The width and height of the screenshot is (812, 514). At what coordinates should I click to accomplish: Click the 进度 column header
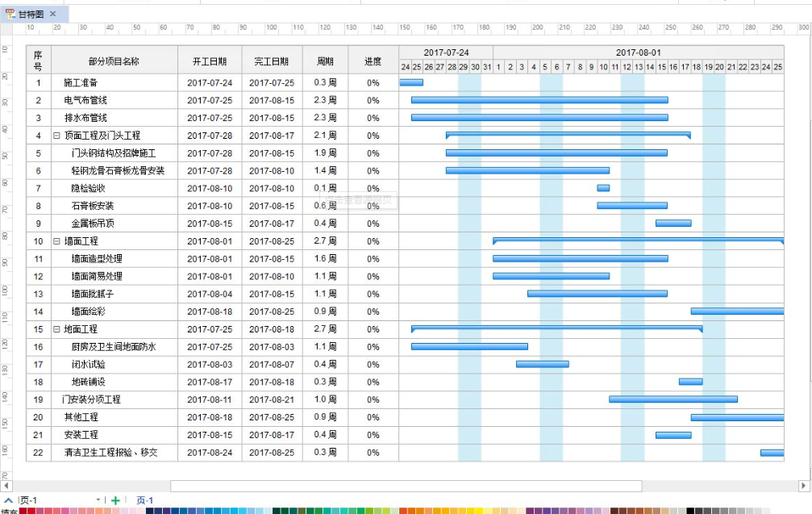coord(373,61)
